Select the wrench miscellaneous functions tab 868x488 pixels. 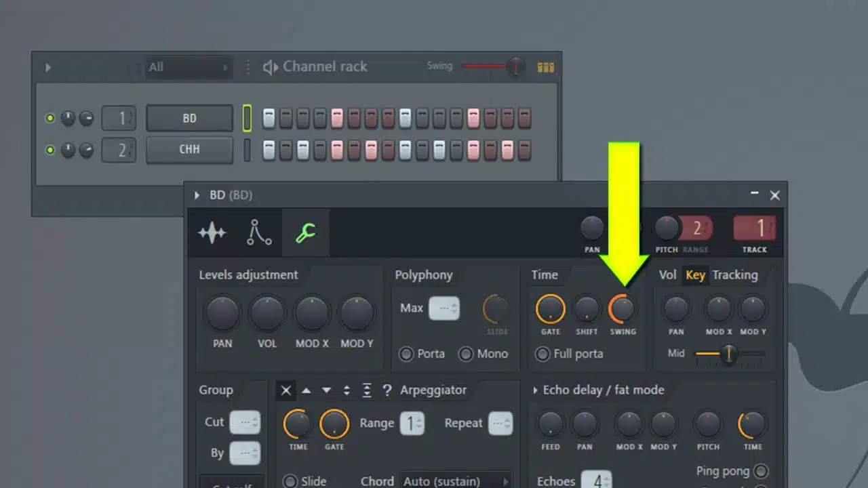click(305, 233)
